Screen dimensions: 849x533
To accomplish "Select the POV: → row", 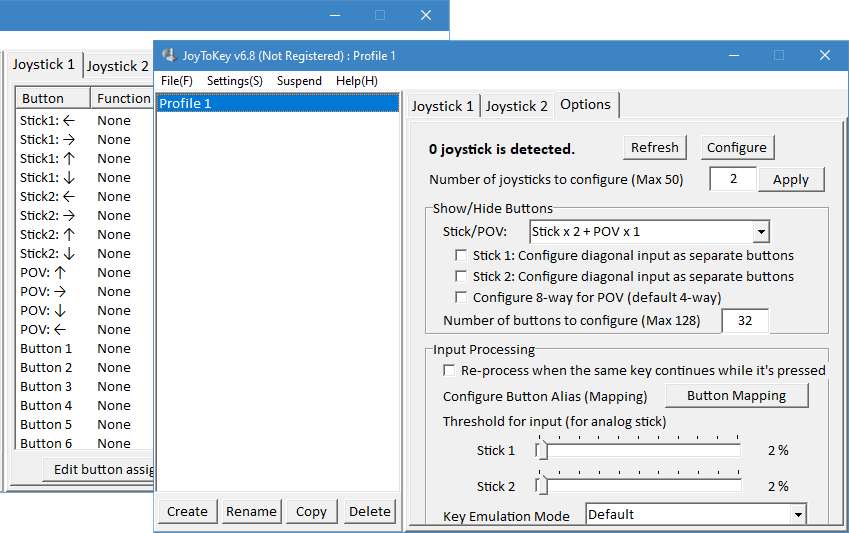I will 85,291.
